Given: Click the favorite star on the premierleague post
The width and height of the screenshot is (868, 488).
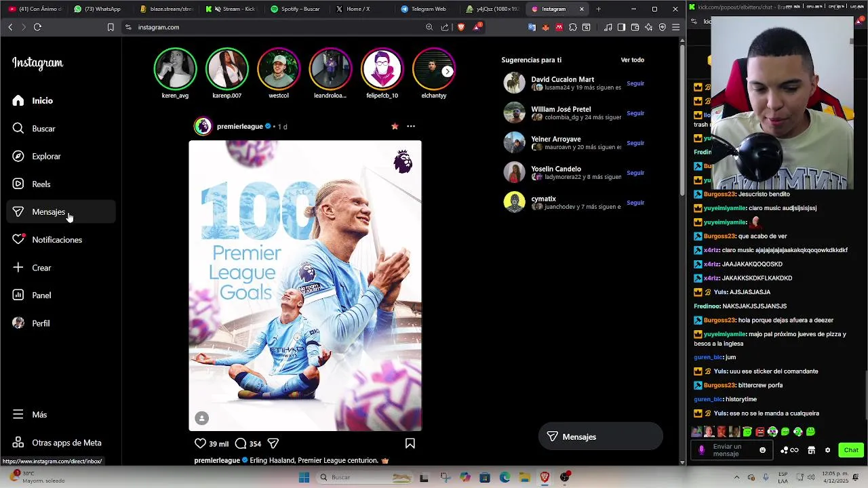Looking at the screenshot, I should pos(395,126).
